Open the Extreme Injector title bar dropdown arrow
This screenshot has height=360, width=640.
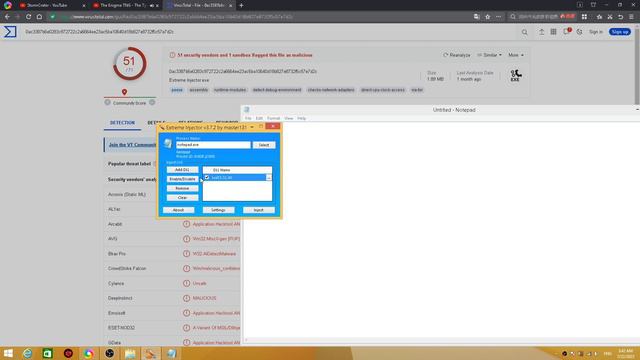(x=252, y=127)
